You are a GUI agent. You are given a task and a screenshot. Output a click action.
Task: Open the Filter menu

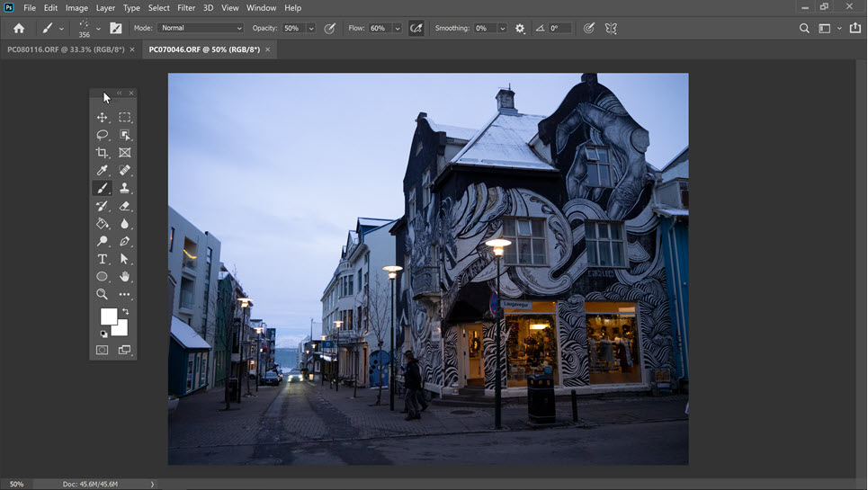186,8
